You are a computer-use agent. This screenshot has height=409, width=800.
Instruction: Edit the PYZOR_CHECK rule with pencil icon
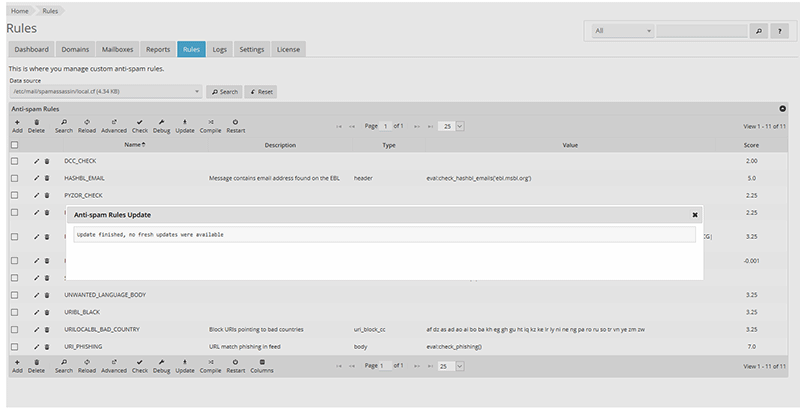click(x=36, y=195)
